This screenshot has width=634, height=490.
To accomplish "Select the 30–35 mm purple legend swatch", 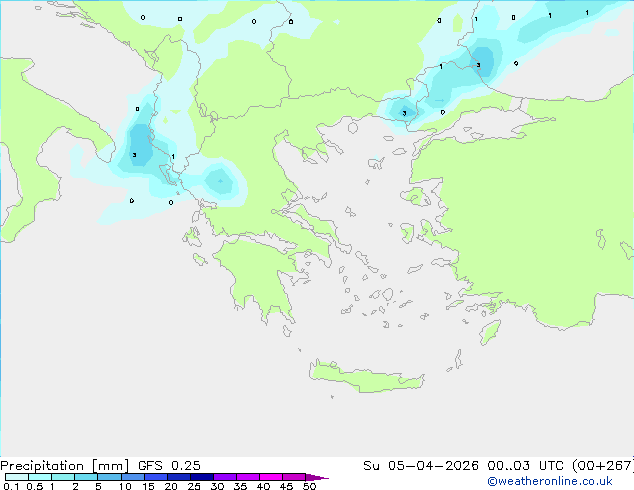I will point(224,477).
